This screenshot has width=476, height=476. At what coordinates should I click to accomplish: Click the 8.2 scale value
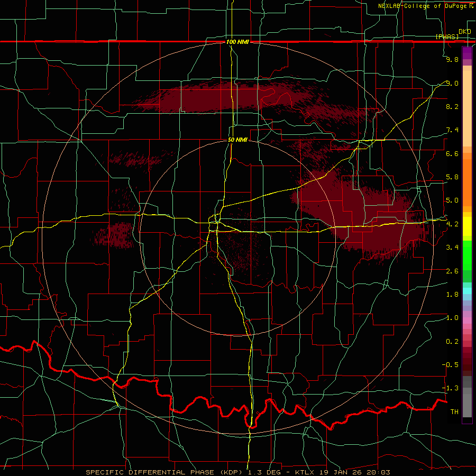pyautogui.click(x=452, y=106)
